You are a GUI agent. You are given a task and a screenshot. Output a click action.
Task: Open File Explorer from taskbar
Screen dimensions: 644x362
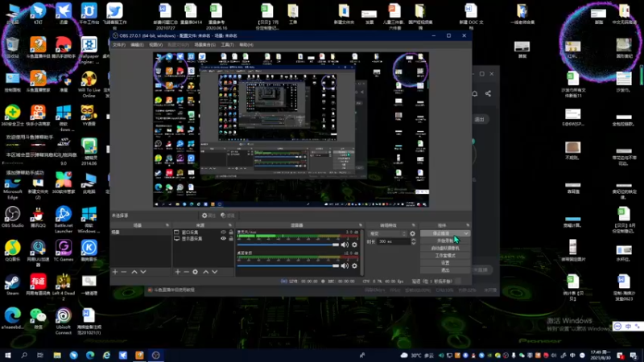point(57,355)
